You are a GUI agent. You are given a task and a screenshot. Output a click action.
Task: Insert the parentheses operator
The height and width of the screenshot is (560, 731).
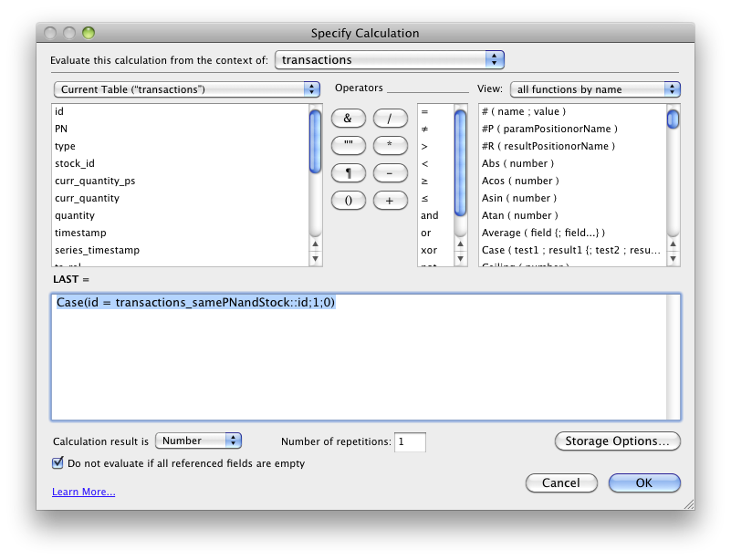(349, 201)
